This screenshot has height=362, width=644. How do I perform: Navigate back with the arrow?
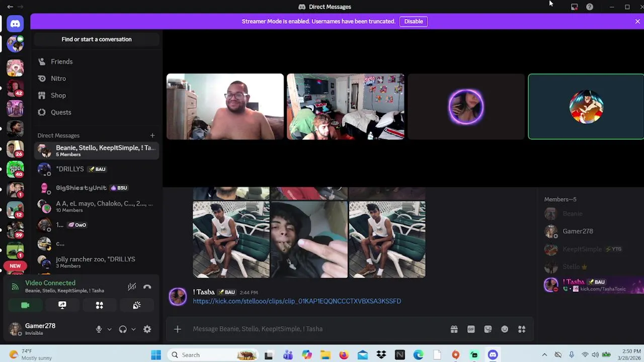click(x=10, y=7)
